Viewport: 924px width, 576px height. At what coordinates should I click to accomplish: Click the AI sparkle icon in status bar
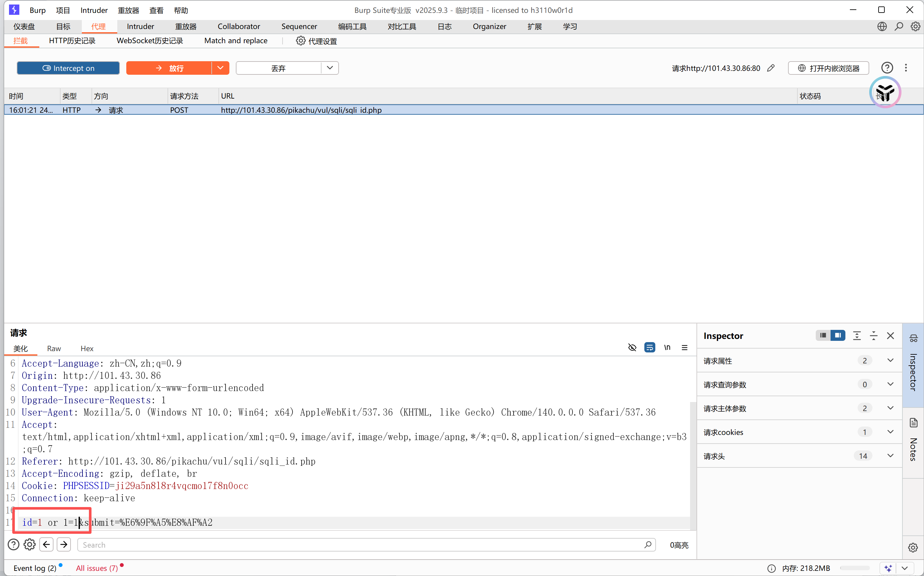click(x=888, y=568)
